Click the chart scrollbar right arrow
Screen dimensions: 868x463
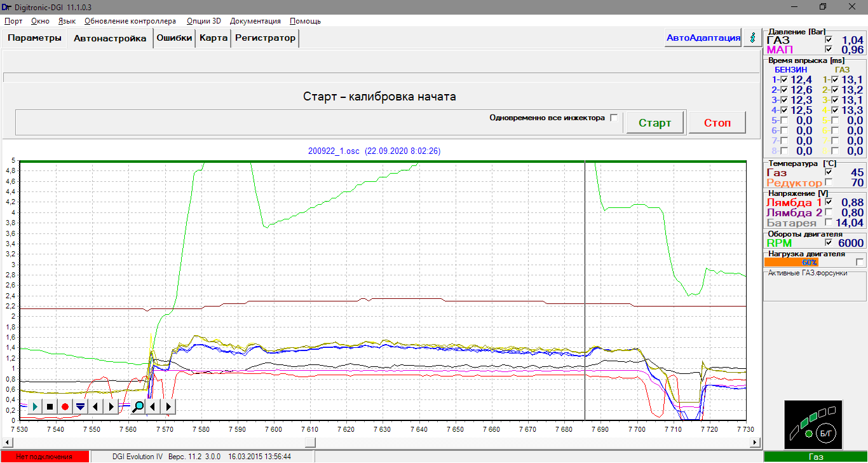tap(755, 442)
